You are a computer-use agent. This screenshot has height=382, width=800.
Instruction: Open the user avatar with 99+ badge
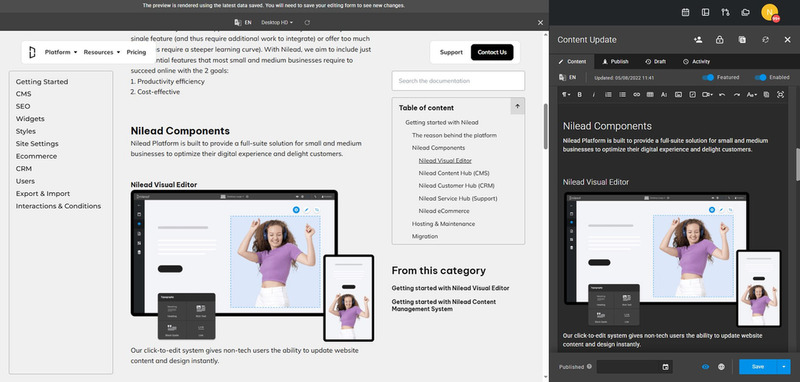pyautogui.click(x=770, y=12)
